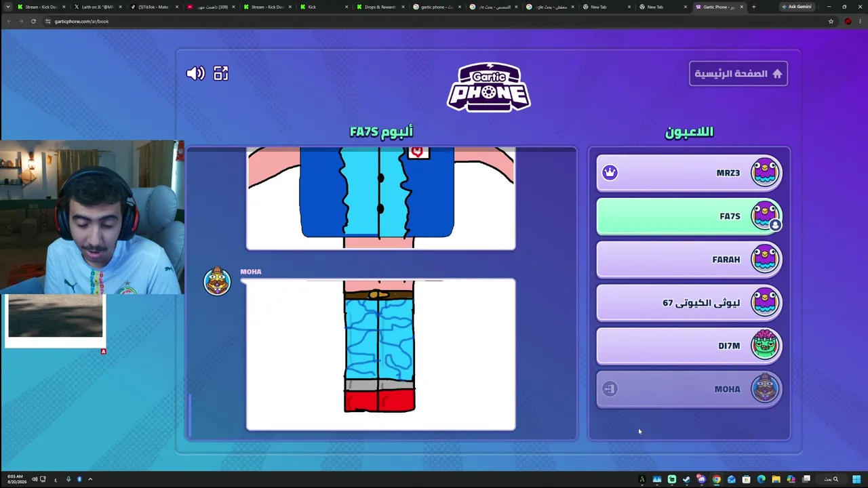Click the crown icon beside MRZ3

pos(610,172)
